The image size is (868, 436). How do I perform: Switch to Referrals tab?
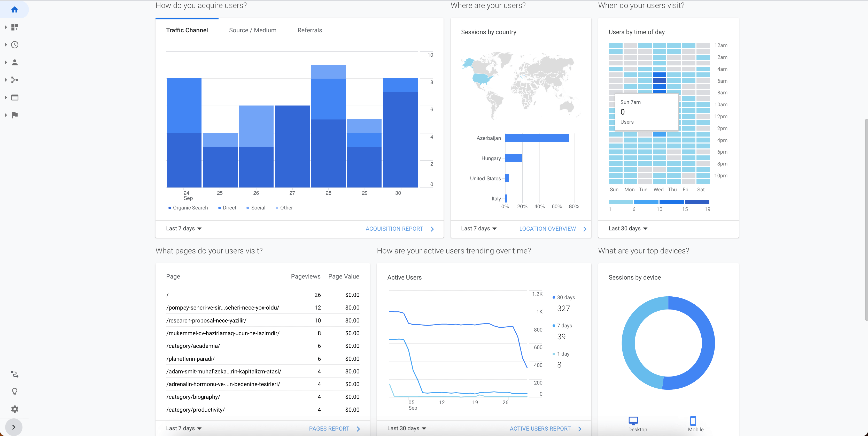pyautogui.click(x=309, y=30)
